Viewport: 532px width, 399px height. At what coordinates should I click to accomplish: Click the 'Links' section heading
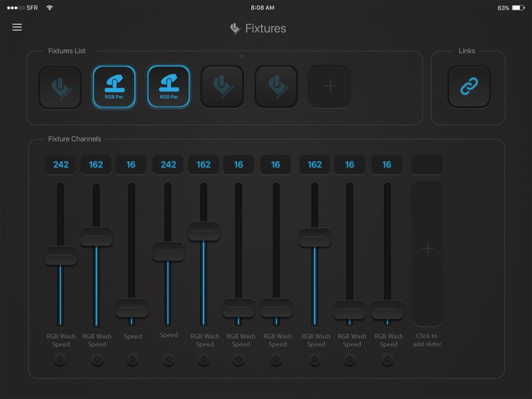(467, 51)
